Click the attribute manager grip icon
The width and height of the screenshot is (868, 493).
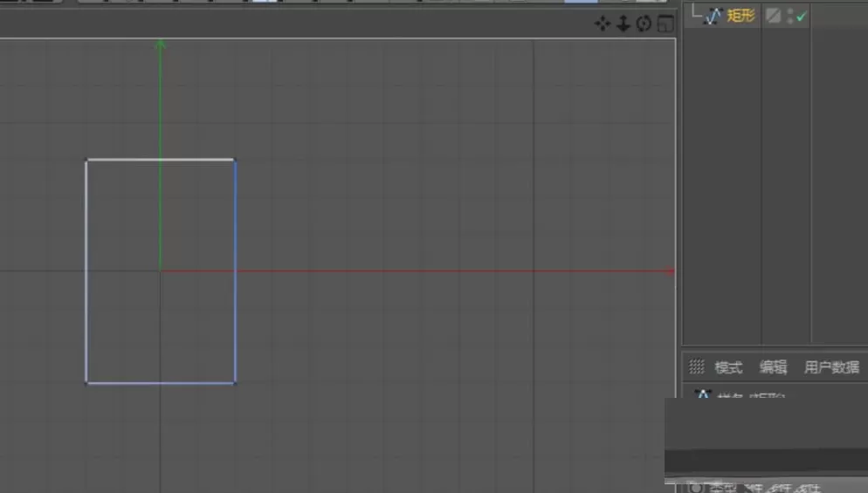click(696, 366)
